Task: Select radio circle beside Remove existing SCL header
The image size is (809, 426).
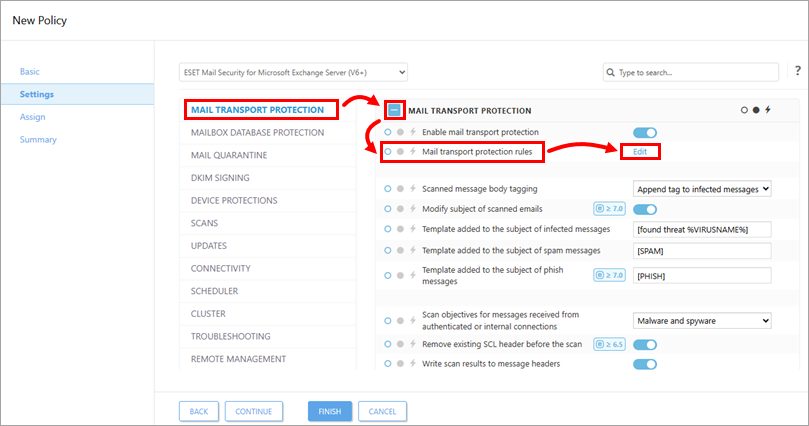Action: click(388, 344)
